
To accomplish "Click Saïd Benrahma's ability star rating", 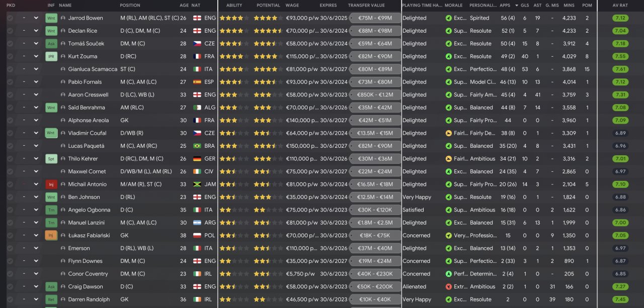I will point(234,108).
